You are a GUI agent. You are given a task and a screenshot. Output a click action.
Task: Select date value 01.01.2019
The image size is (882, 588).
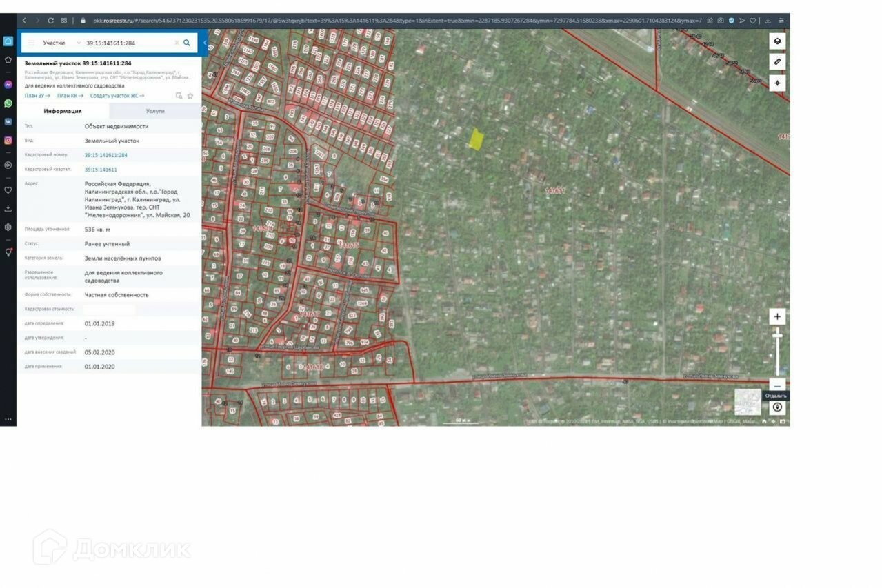[100, 323]
